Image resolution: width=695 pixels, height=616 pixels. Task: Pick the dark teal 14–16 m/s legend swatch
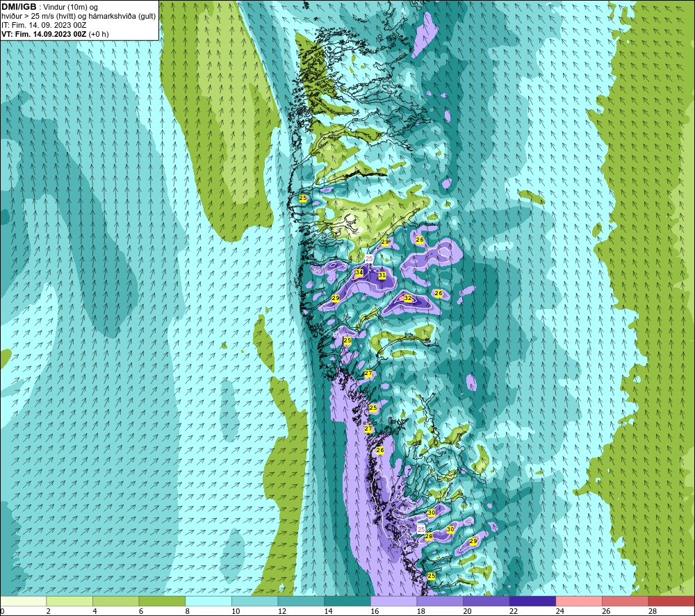point(347,601)
